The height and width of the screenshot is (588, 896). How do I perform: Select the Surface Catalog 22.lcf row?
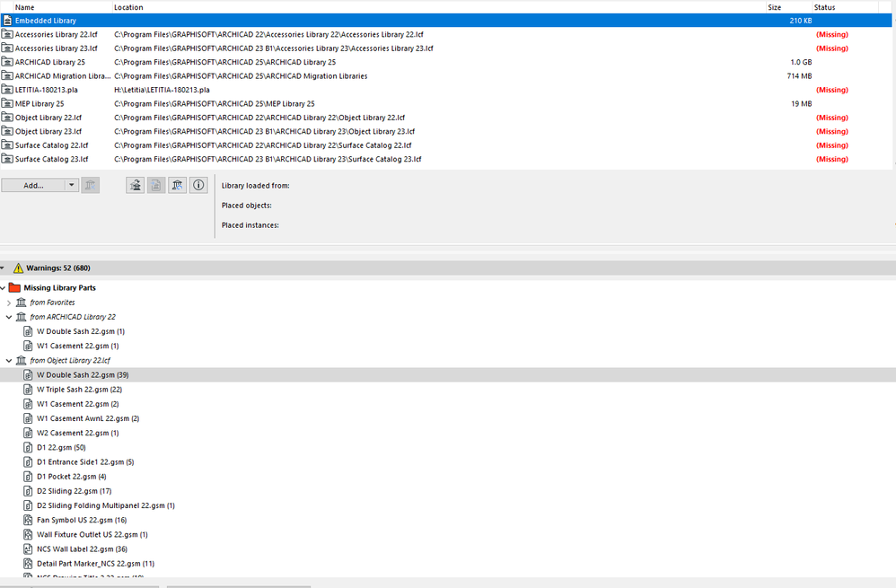pos(445,145)
